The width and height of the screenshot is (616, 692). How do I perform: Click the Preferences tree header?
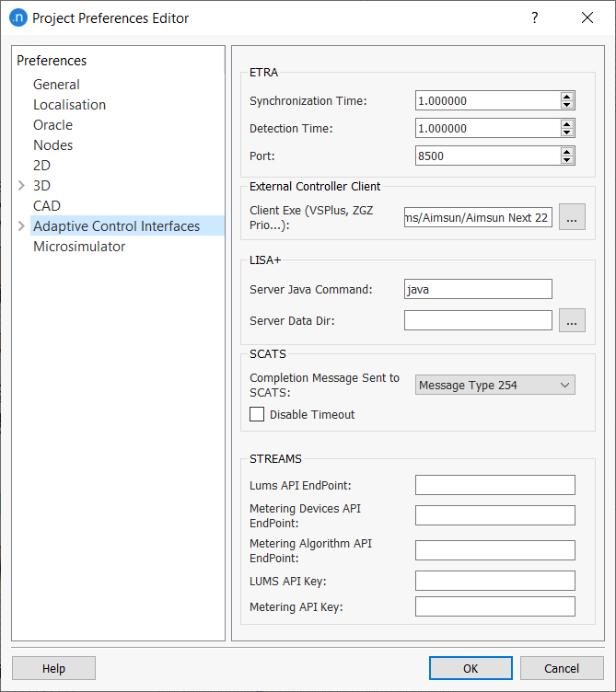point(52,61)
